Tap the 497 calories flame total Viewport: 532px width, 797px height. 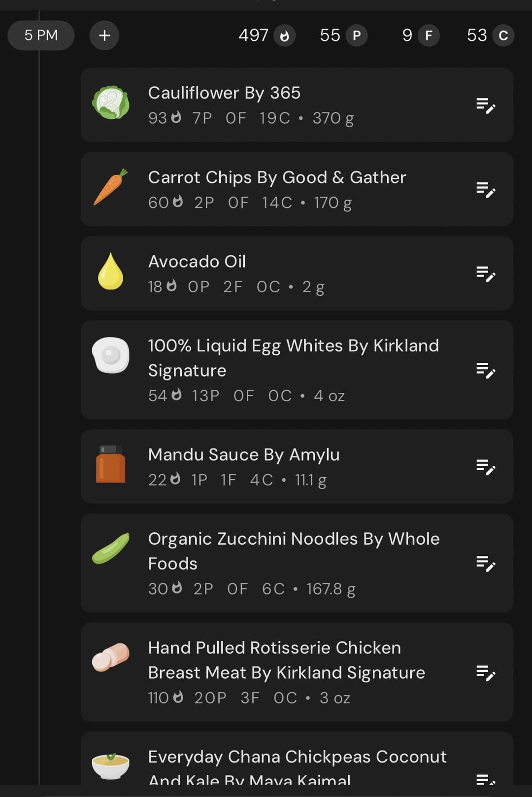click(267, 35)
